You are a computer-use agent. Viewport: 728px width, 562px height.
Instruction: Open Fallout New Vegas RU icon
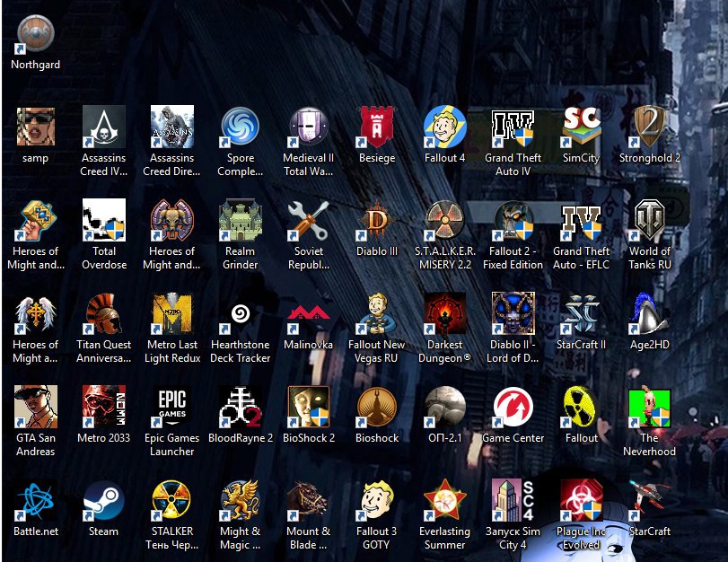pos(377,313)
